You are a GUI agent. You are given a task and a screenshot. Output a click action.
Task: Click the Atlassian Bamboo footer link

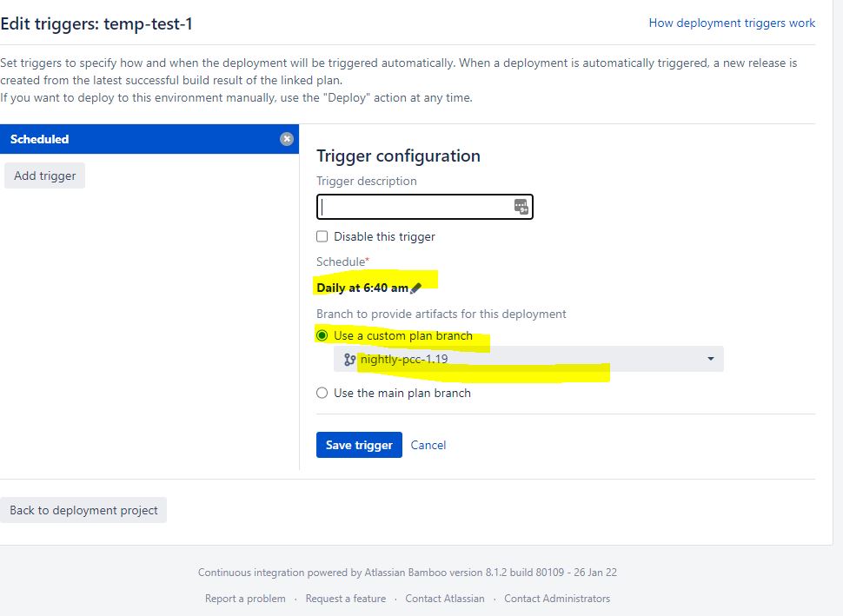(405, 573)
